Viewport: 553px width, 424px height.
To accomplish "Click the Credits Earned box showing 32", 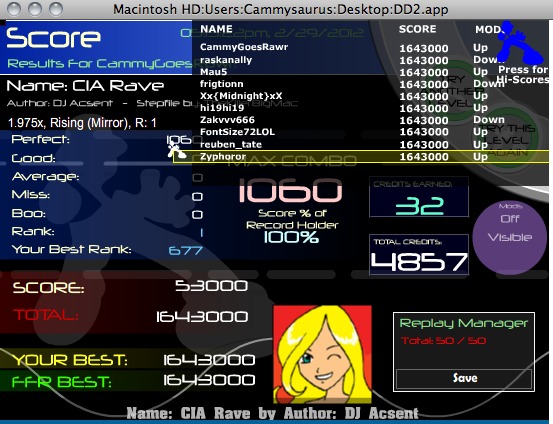I will 419,197.
